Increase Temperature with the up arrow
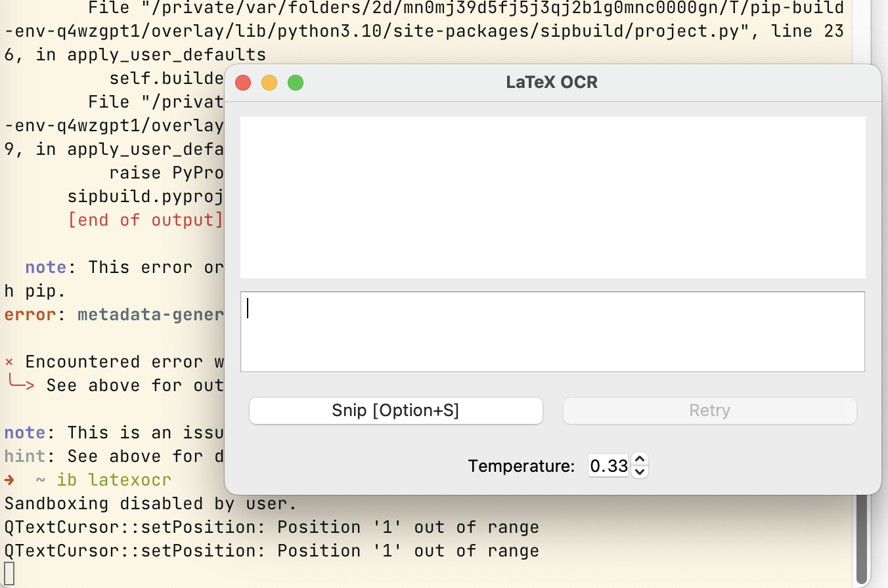 (x=640, y=460)
